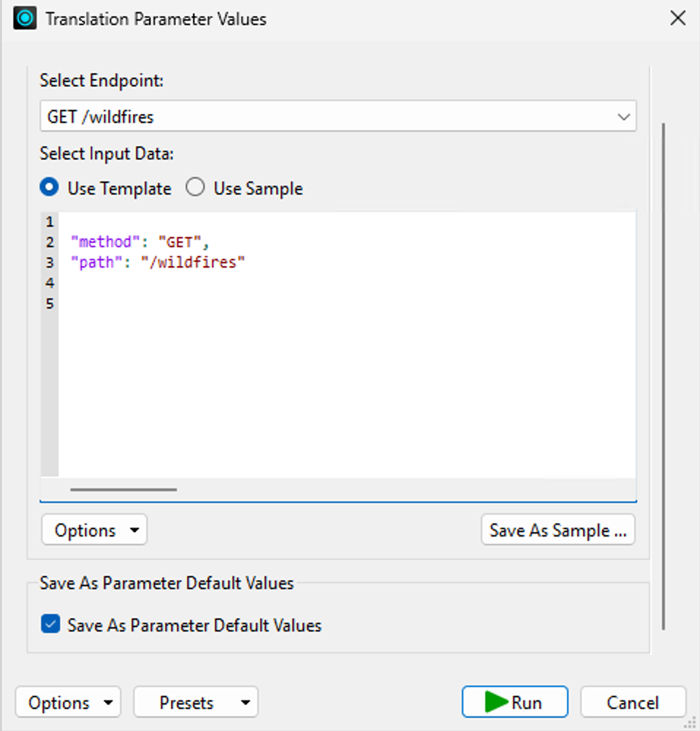Click the FME app icon in title bar

(x=25, y=19)
